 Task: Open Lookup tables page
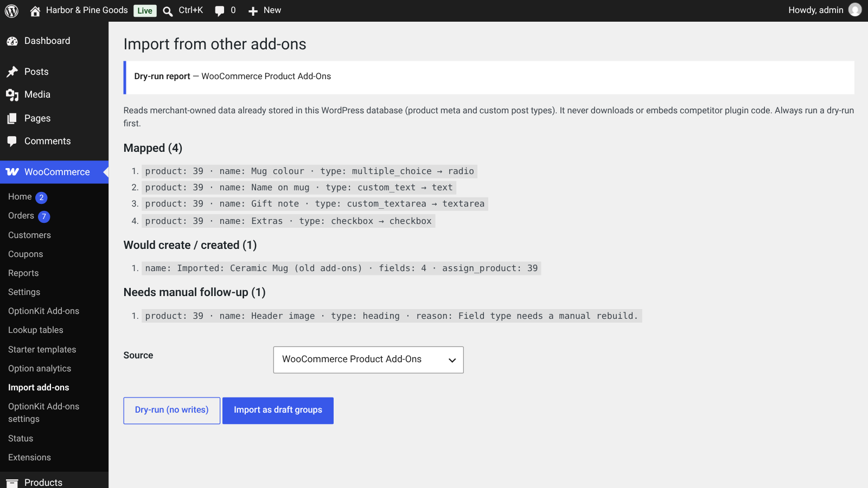click(x=35, y=330)
